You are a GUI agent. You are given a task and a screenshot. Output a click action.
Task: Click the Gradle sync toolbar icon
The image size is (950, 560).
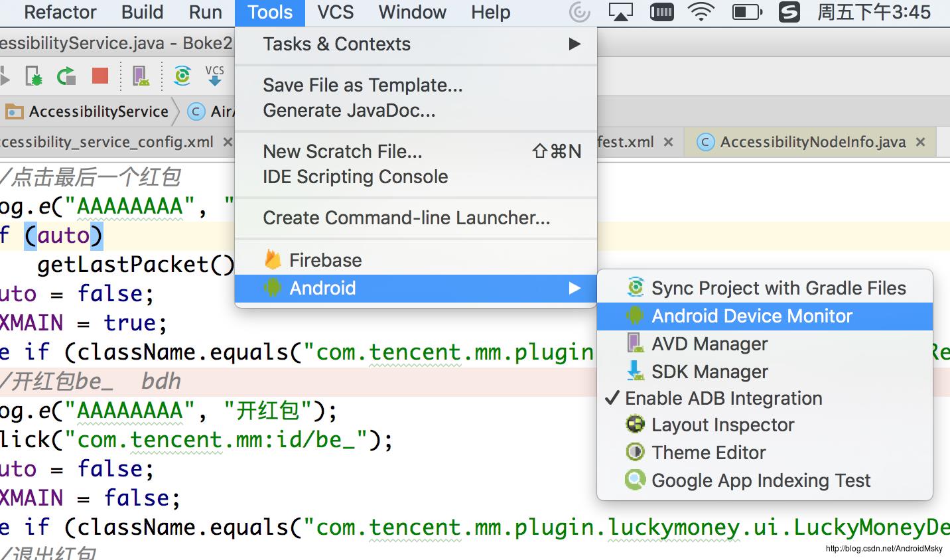click(182, 76)
